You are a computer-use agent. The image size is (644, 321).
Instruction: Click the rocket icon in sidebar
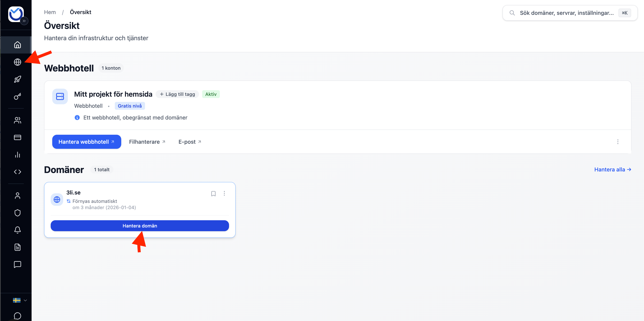(17, 79)
